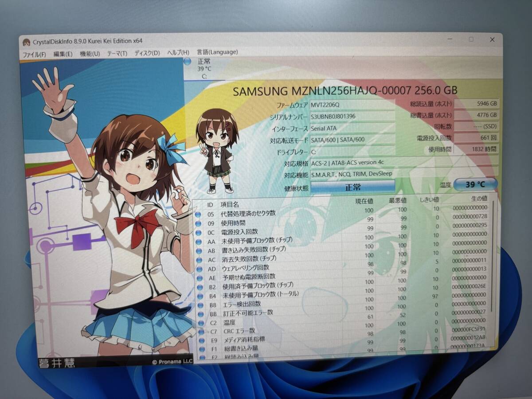The image size is (532, 399).
Task: Click the total host reads value 5946 GB
Action: (x=477, y=103)
